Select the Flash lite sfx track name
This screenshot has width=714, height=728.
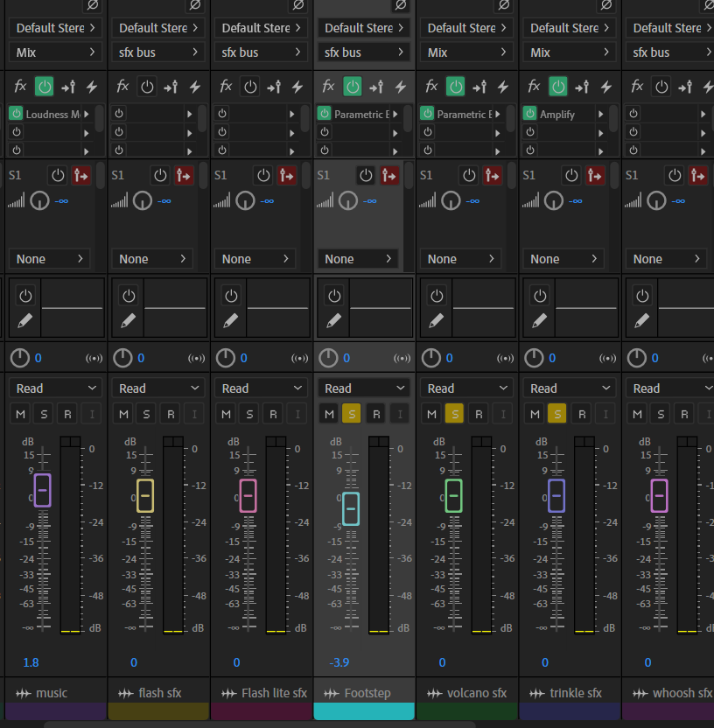(273, 693)
